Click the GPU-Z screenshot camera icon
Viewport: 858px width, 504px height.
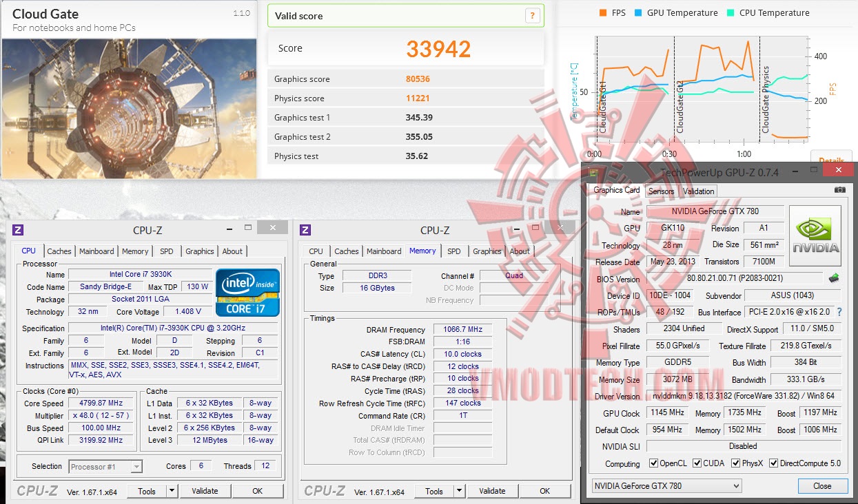[x=839, y=190]
